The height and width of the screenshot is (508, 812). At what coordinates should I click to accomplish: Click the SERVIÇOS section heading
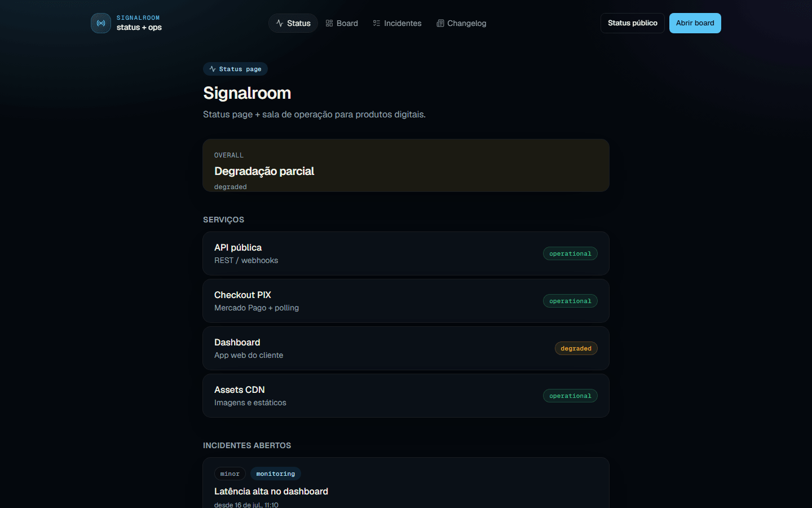click(x=223, y=220)
